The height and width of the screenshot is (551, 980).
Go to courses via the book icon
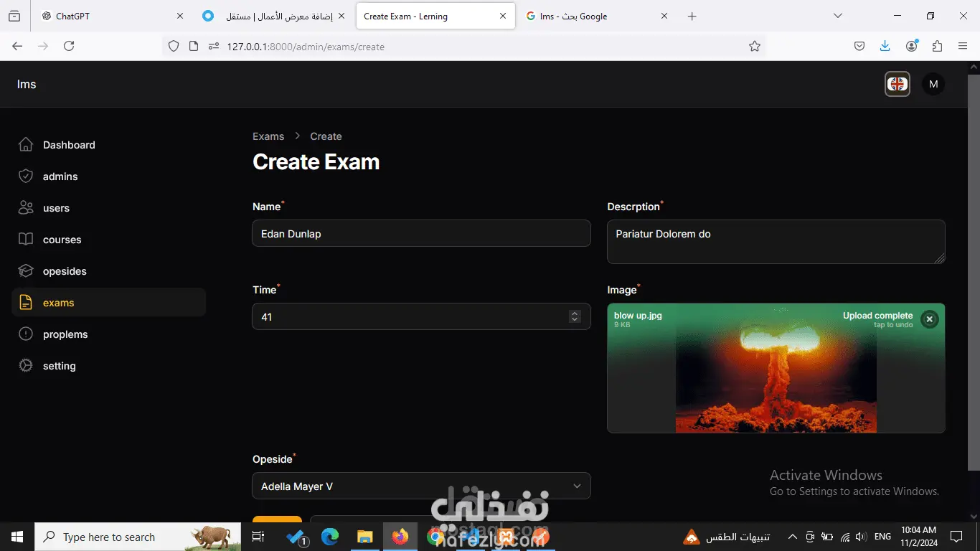pyautogui.click(x=26, y=240)
